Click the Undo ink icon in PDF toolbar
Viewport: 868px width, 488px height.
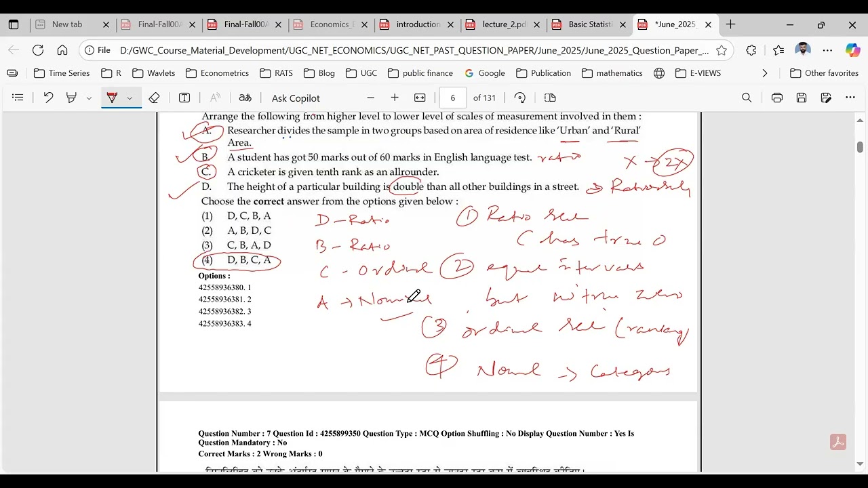(x=48, y=98)
